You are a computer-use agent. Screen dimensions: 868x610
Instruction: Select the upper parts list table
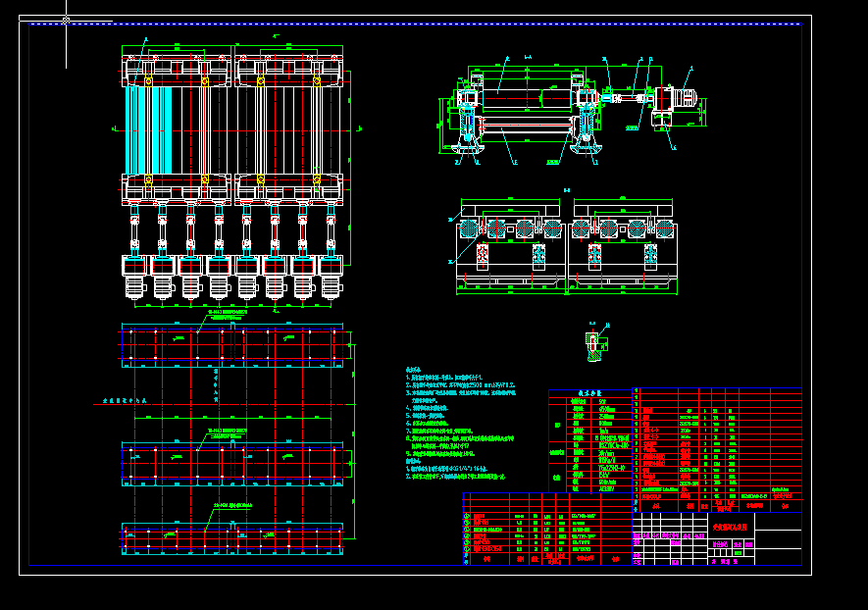click(x=717, y=450)
